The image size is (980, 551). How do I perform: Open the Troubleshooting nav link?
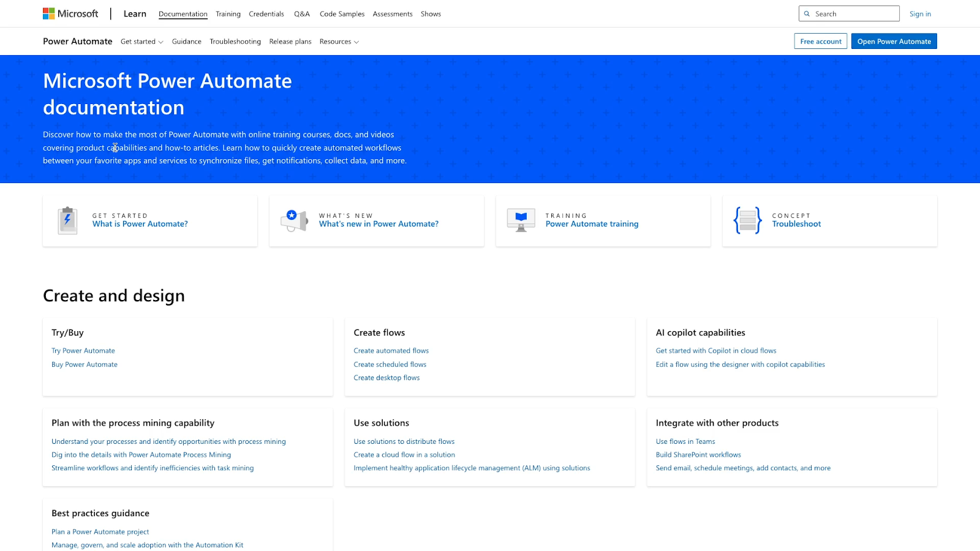point(235,42)
